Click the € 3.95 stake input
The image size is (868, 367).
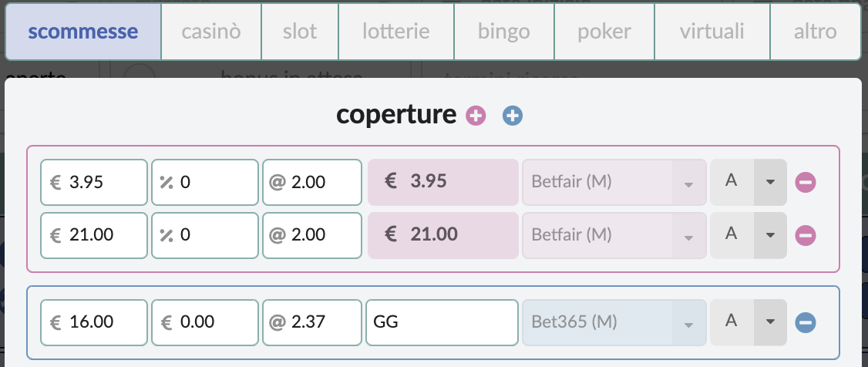point(94,182)
